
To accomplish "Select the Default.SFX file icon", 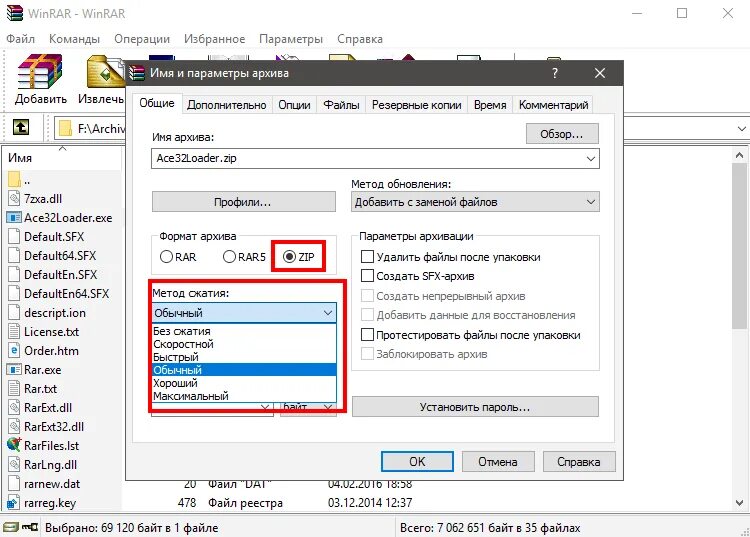I will [14, 237].
